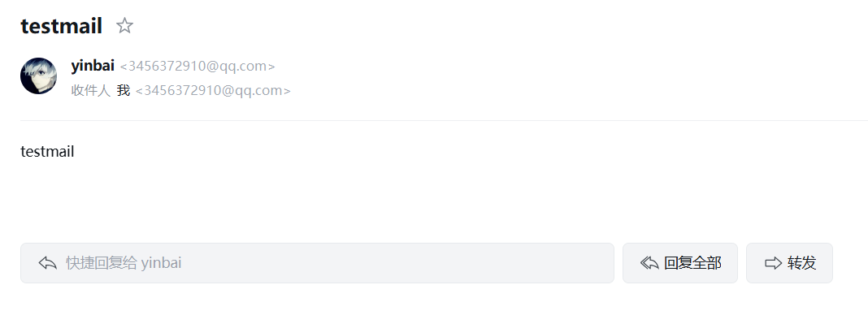The height and width of the screenshot is (328, 868).
Task: Click sender name yinbai
Action: point(93,66)
